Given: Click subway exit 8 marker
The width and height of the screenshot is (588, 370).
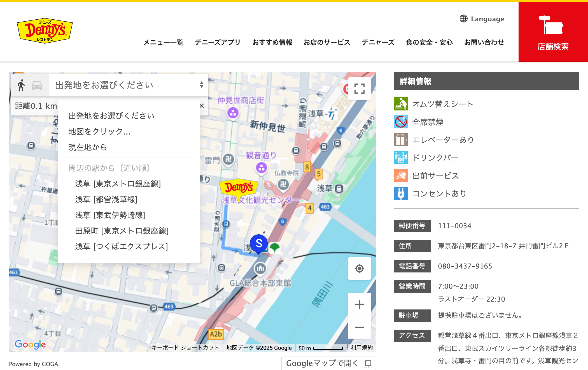Looking at the screenshot, I should coord(307,167).
